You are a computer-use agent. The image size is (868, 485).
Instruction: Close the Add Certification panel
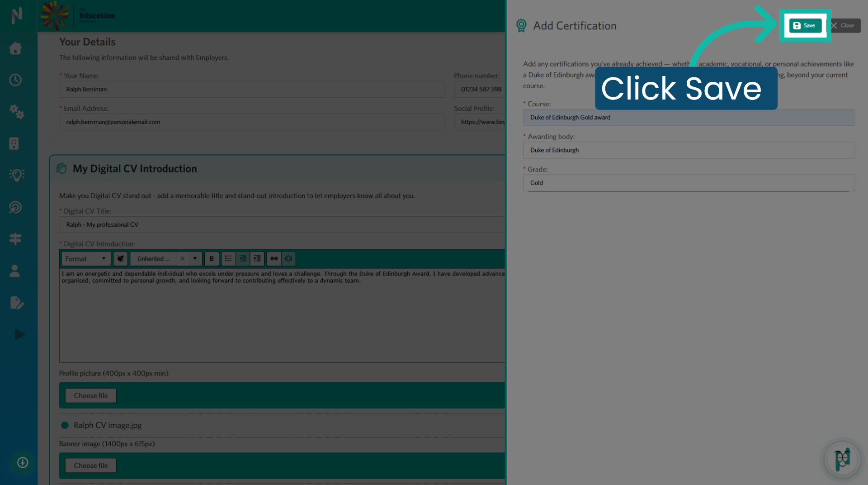tap(844, 25)
